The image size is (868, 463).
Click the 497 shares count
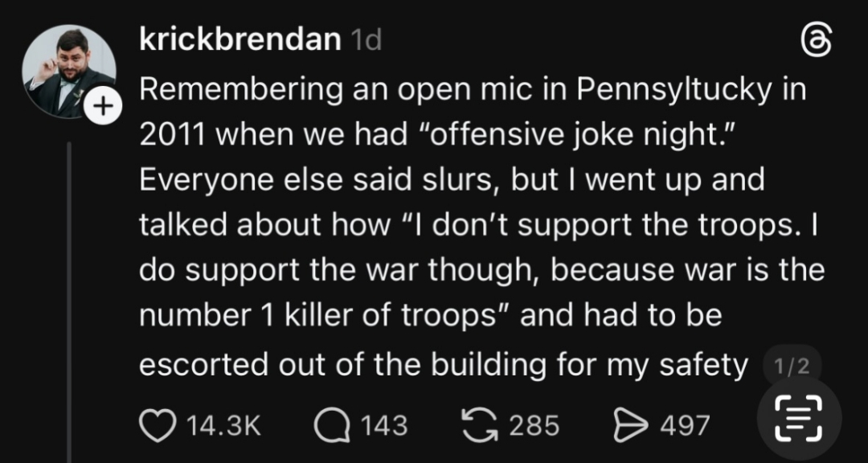coord(685,424)
